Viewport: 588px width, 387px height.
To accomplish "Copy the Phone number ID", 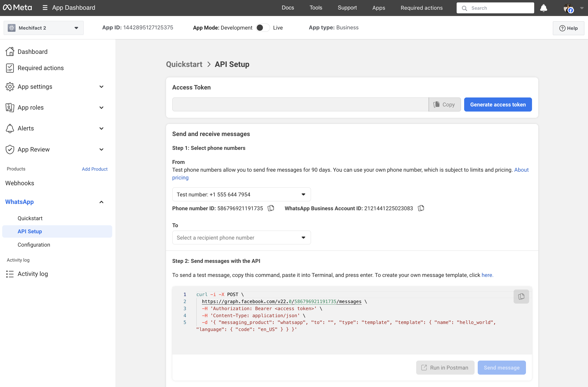I will [x=270, y=208].
